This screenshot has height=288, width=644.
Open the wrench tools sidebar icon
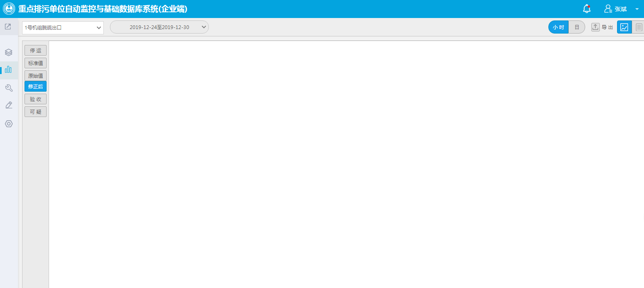pyautogui.click(x=9, y=88)
